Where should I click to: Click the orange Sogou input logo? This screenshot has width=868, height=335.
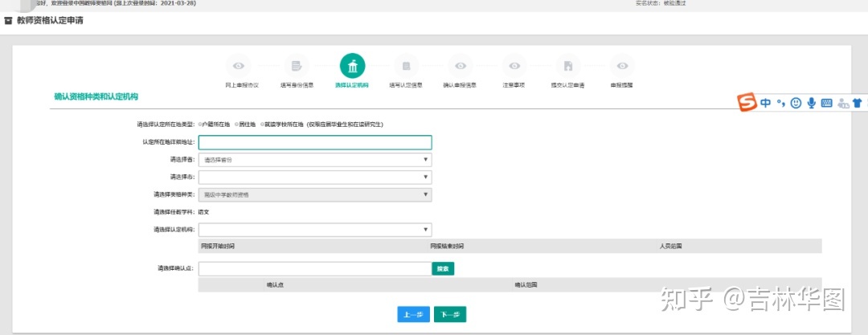pos(748,103)
